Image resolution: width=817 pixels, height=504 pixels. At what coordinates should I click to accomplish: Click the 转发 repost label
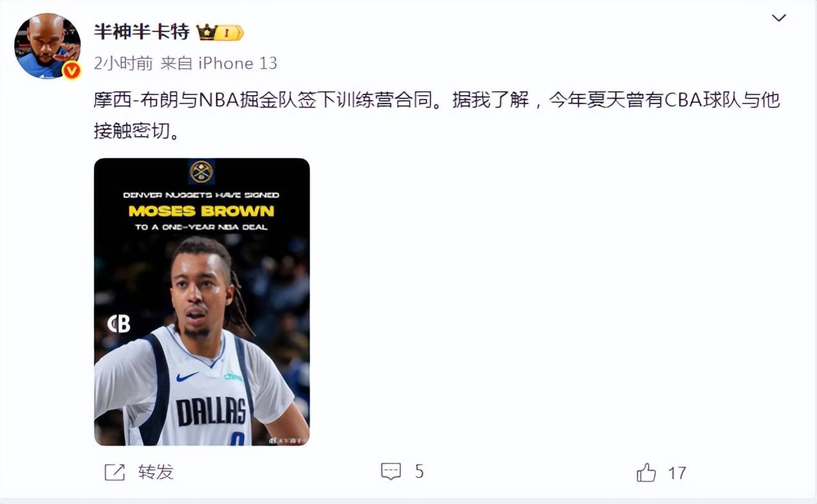(156, 473)
